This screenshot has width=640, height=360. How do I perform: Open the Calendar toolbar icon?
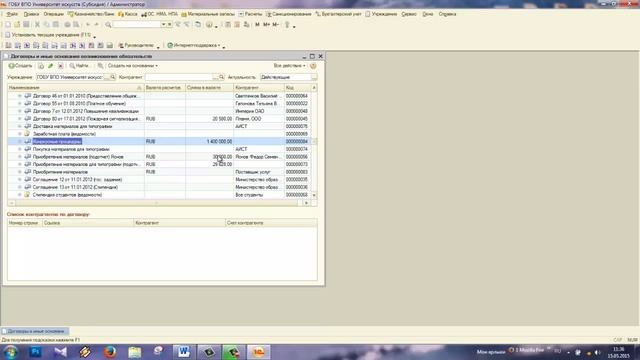click(x=237, y=24)
